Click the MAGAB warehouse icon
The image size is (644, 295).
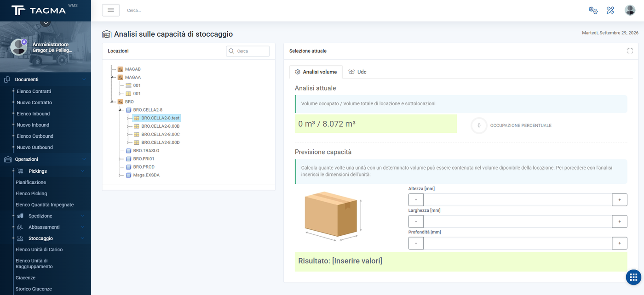pos(120,69)
